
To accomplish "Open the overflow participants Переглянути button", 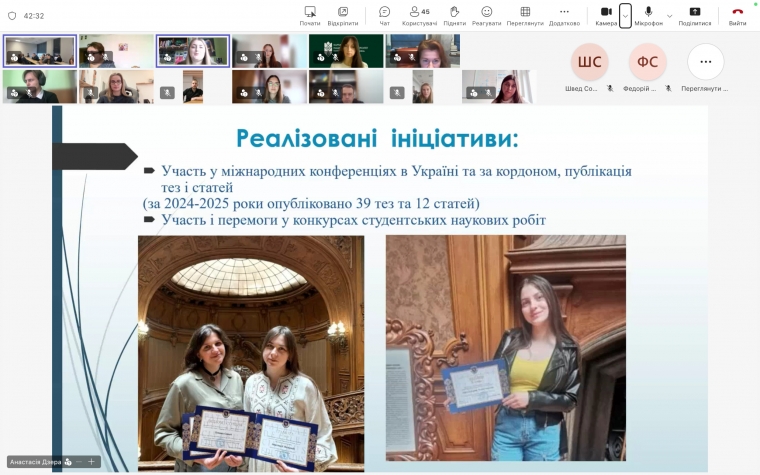I will coord(705,62).
